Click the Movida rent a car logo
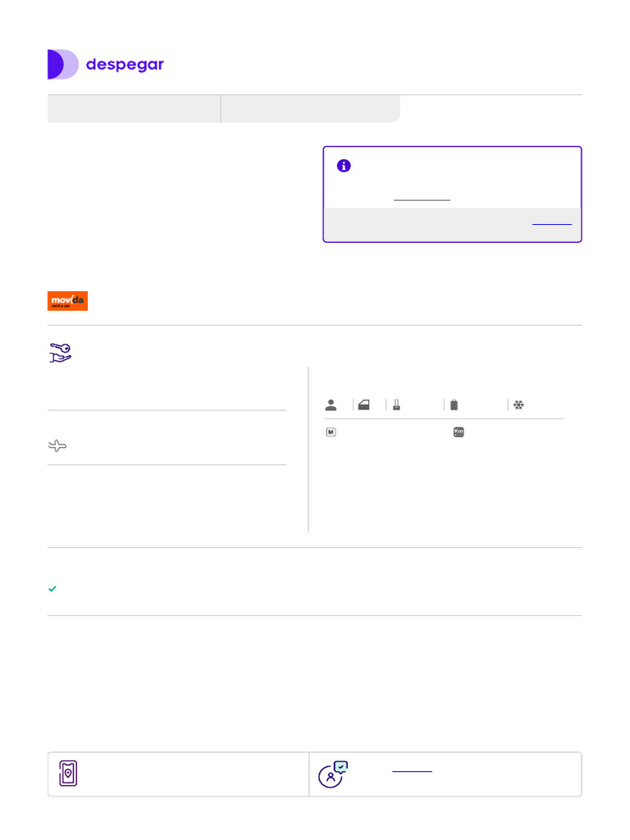The image size is (630, 840). tap(67, 301)
